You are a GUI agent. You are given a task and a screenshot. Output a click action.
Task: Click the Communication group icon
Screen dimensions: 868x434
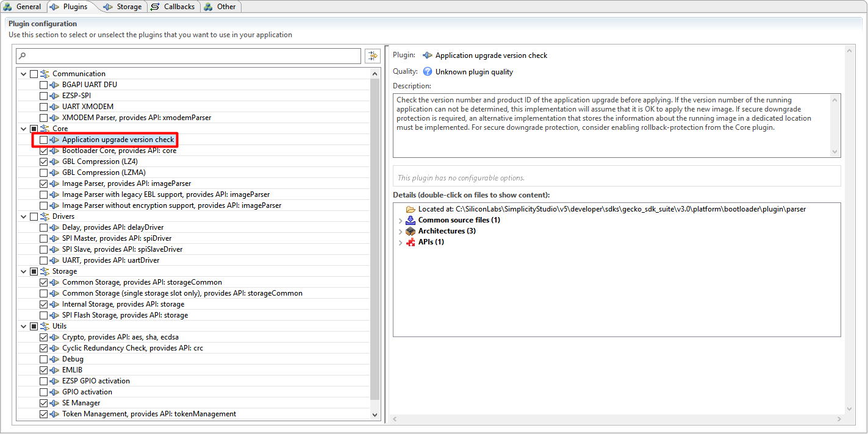45,74
